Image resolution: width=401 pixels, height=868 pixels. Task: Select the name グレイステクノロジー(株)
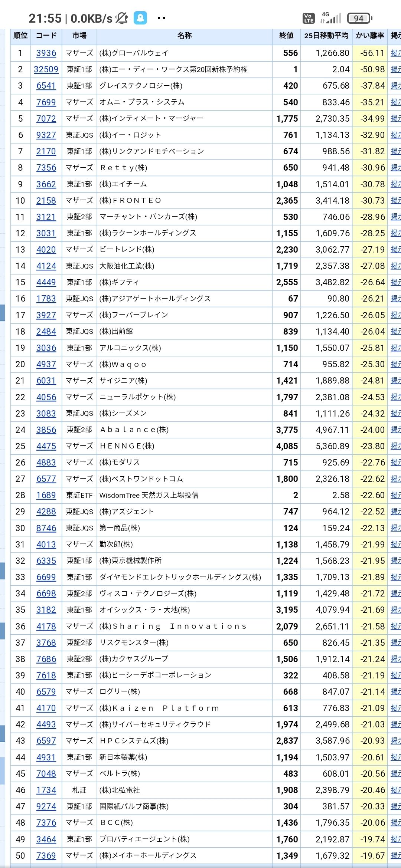pyautogui.click(x=141, y=86)
